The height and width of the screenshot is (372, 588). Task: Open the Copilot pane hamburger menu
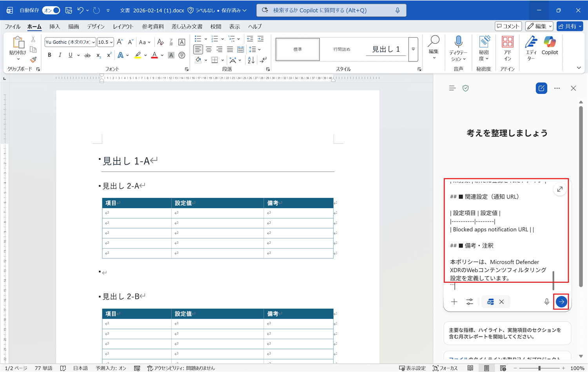point(452,88)
